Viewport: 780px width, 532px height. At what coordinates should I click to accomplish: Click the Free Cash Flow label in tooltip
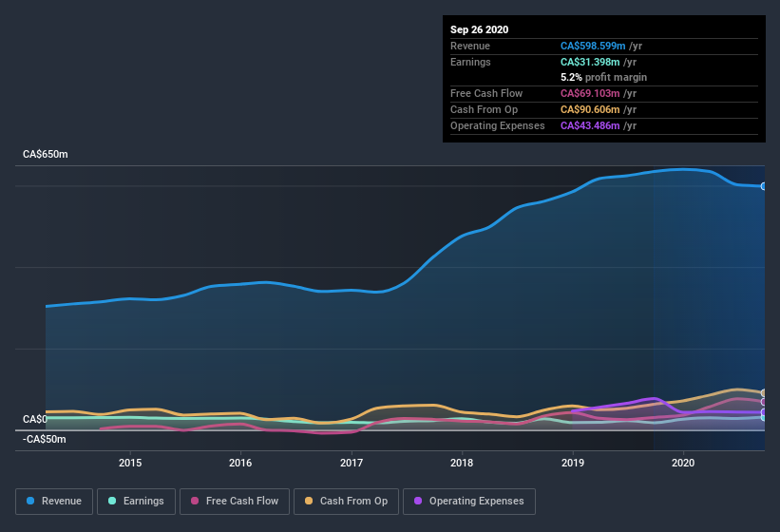pyautogui.click(x=486, y=93)
